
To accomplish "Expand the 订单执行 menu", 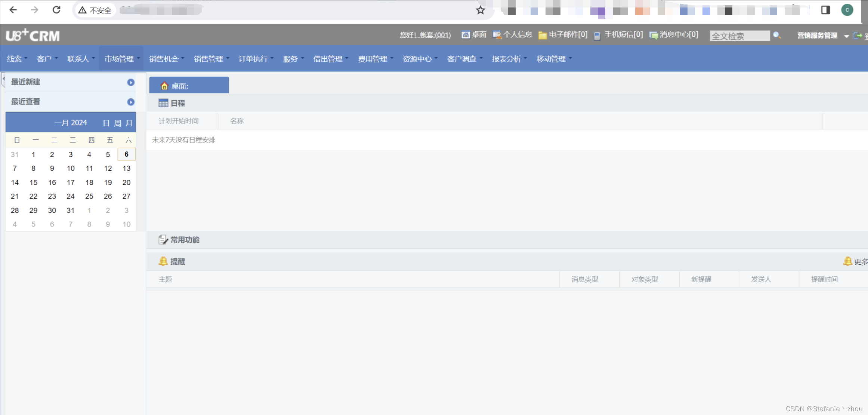I will (x=256, y=59).
